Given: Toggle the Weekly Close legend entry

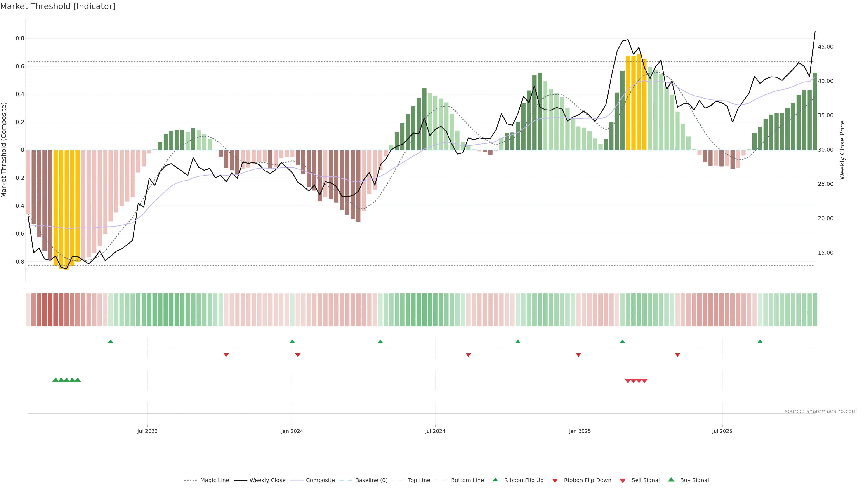Looking at the screenshot, I should [267, 480].
